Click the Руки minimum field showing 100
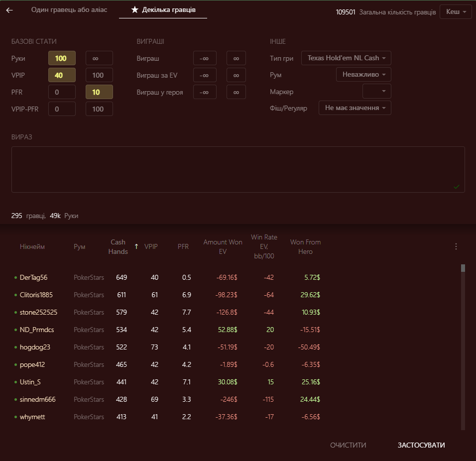476x461 pixels. pos(62,58)
